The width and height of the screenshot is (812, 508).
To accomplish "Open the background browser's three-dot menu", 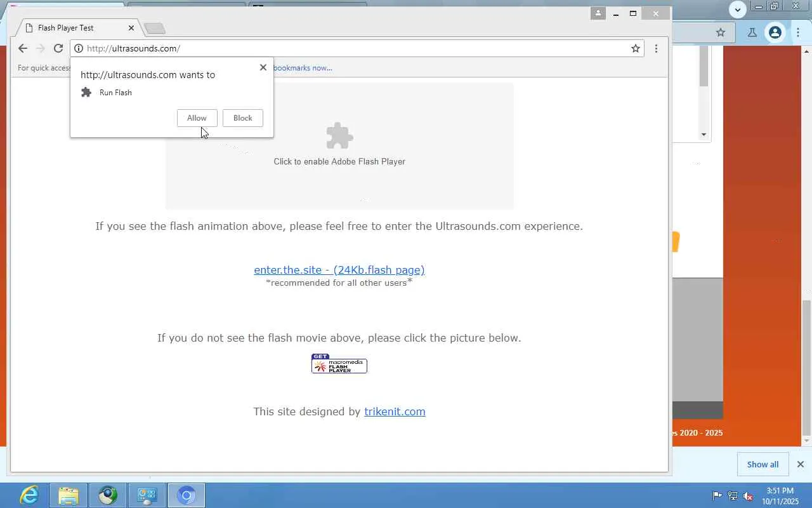I will (x=798, y=32).
